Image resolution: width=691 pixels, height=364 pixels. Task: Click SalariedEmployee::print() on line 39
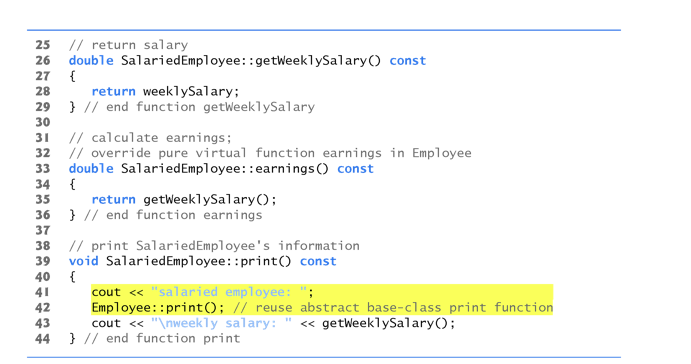click(x=199, y=261)
